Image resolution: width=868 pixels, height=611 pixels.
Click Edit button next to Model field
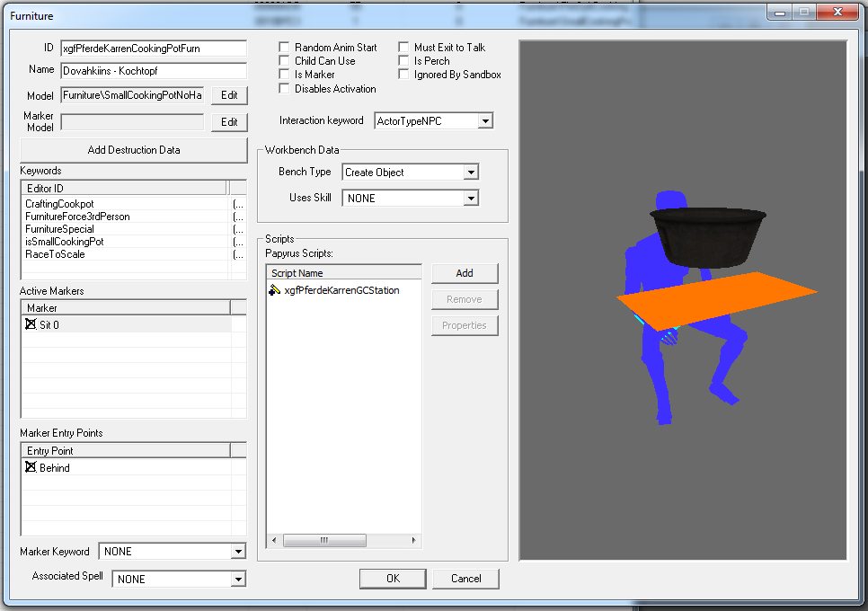click(229, 95)
